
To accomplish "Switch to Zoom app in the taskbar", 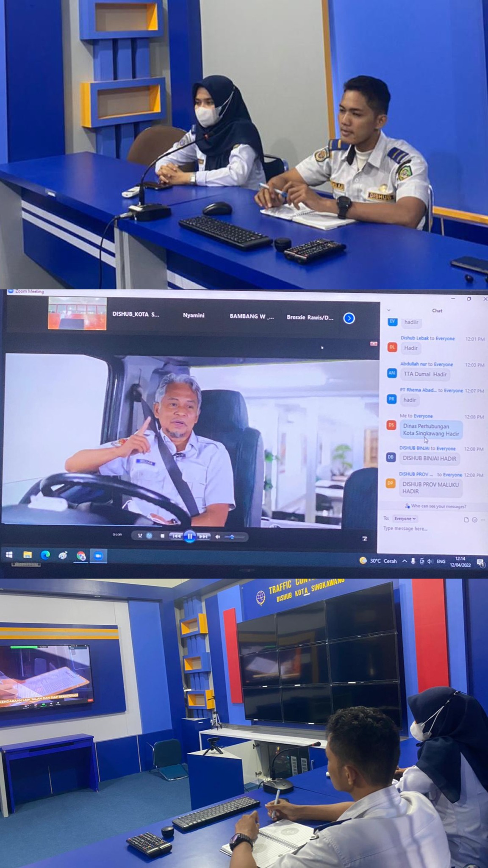I will (x=98, y=556).
